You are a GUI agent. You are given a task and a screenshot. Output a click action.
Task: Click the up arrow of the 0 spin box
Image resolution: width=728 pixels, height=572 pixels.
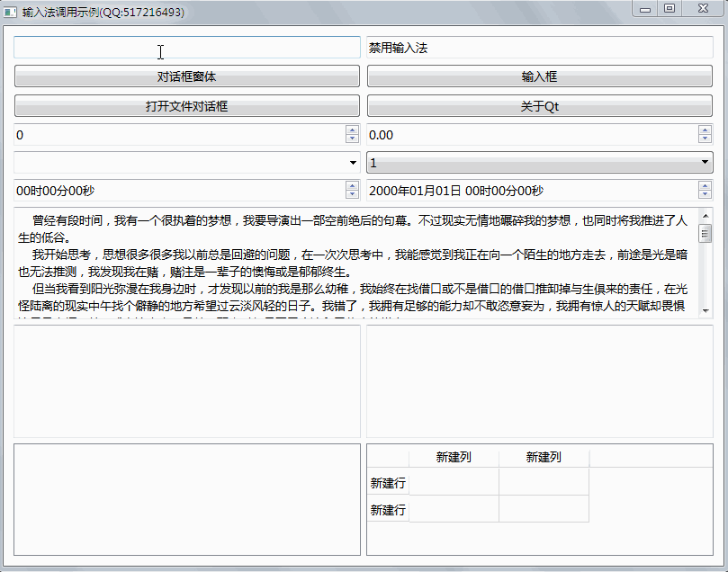pyautogui.click(x=352, y=130)
